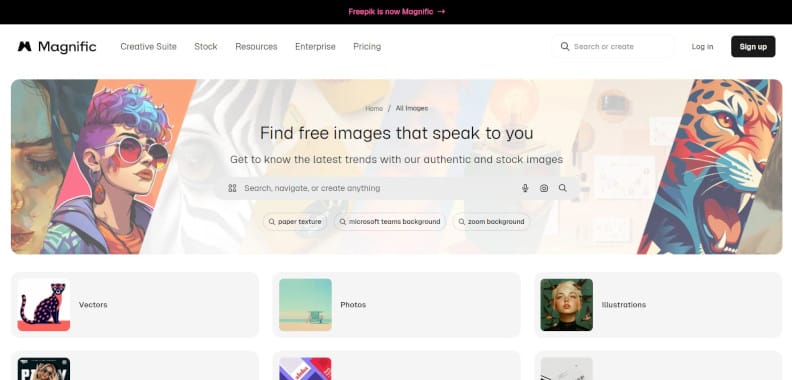Click magnifier icon on zoom background chip
The width and height of the screenshot is (792, 380).
point(462,222)
